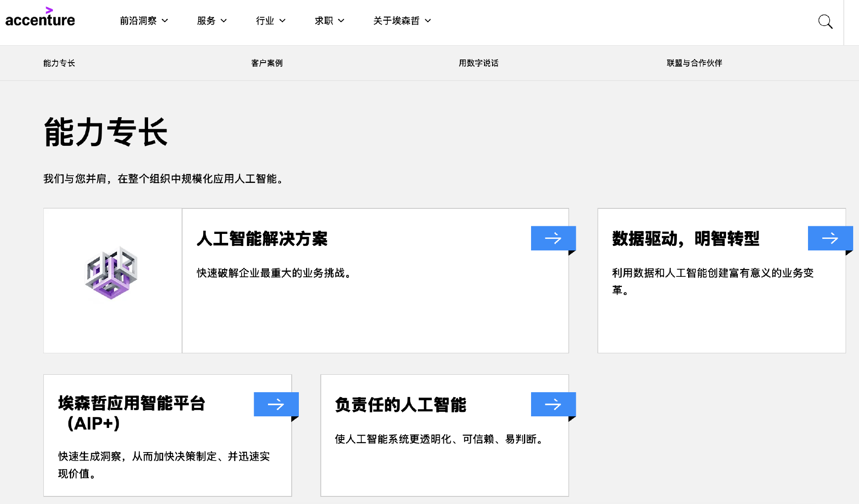Click arrow button on 数据驱动，明智转型 card
Viewport: 859px width, 504px height.
(830, 238)
